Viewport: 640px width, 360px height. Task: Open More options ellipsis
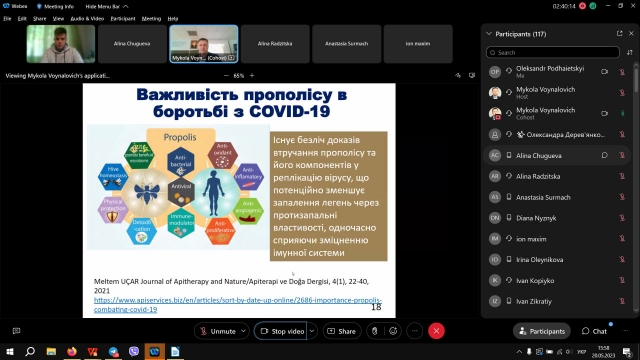pyautogui.click(x=415, y=331)
